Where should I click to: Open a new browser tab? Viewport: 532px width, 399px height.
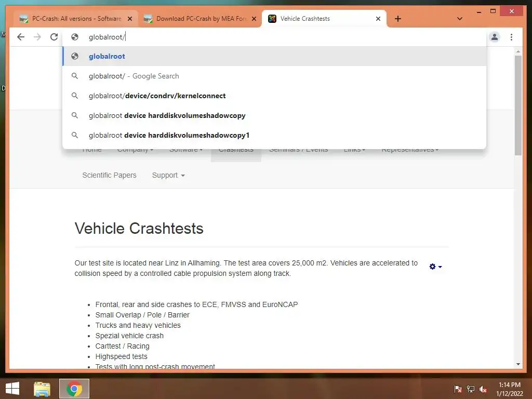coord(398,19)
